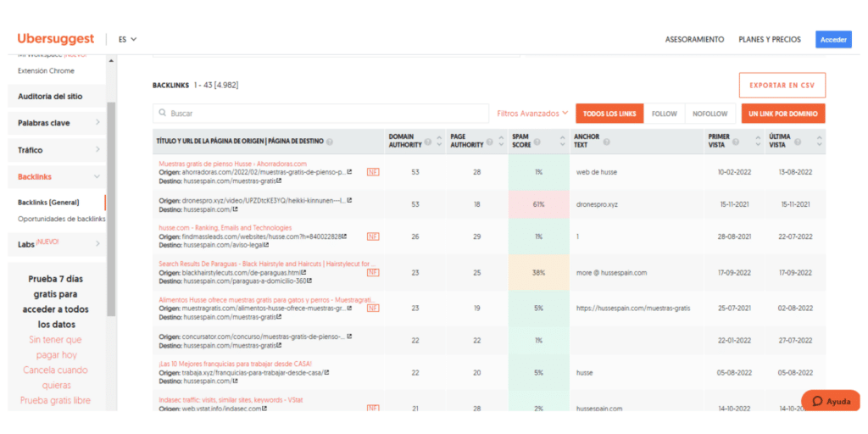
Task: Click Prueba gratis libre link
Action: [55, 400]
